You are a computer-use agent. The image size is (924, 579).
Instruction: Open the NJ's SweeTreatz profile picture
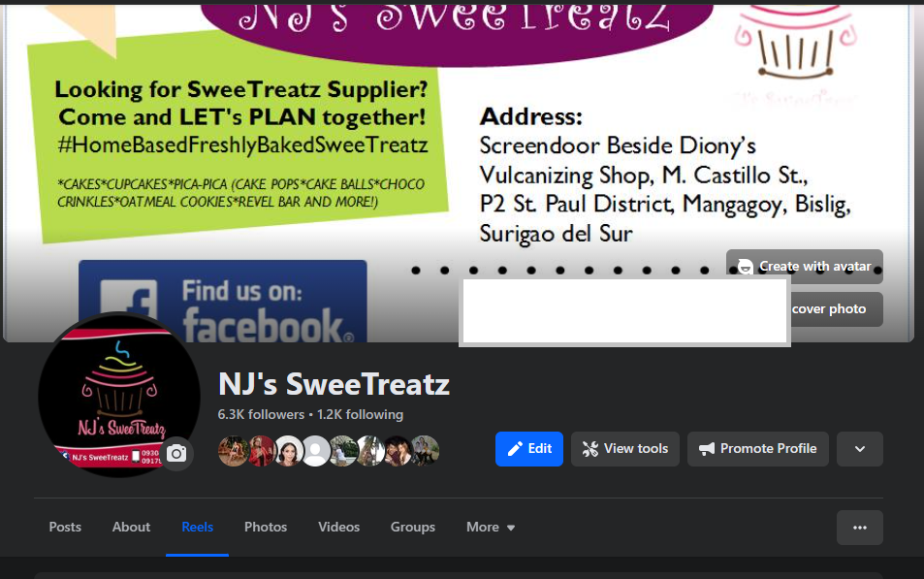click(x=119, y=395)
